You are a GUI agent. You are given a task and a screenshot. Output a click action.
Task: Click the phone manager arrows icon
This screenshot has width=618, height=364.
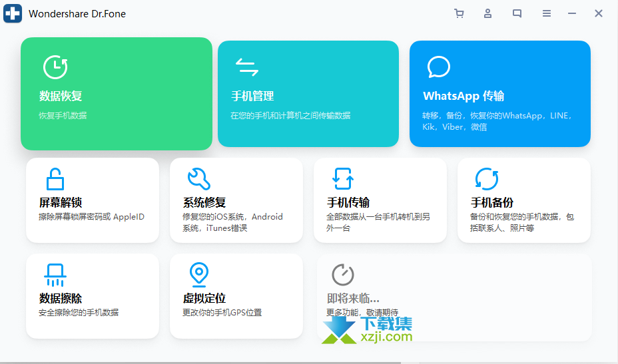point(246,67)
